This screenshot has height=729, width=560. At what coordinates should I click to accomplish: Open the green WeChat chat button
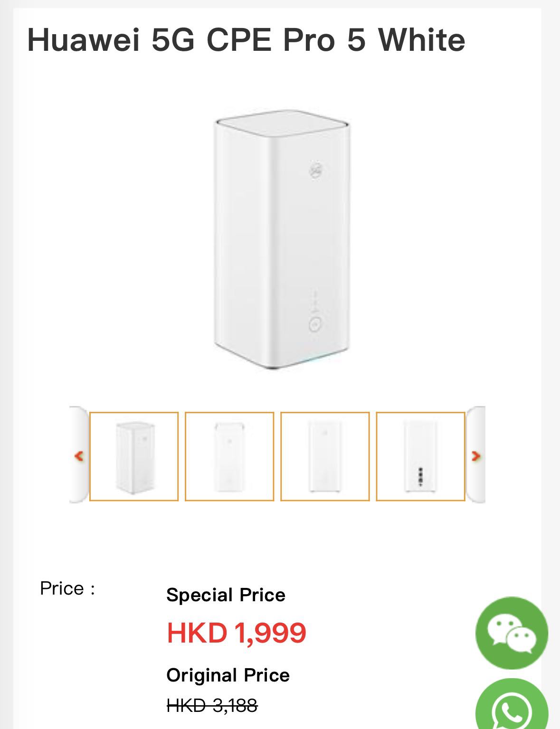pyautogui.click(x=512, y=633)
